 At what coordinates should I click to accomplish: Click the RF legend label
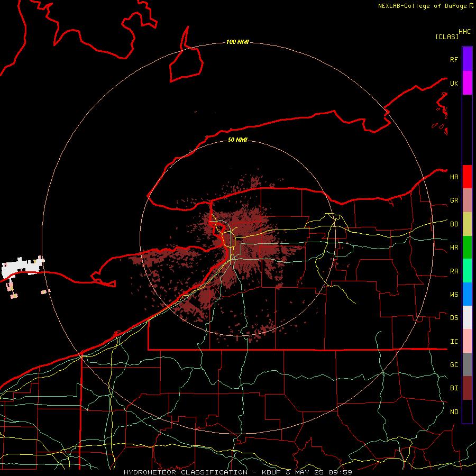pos(454,60)
